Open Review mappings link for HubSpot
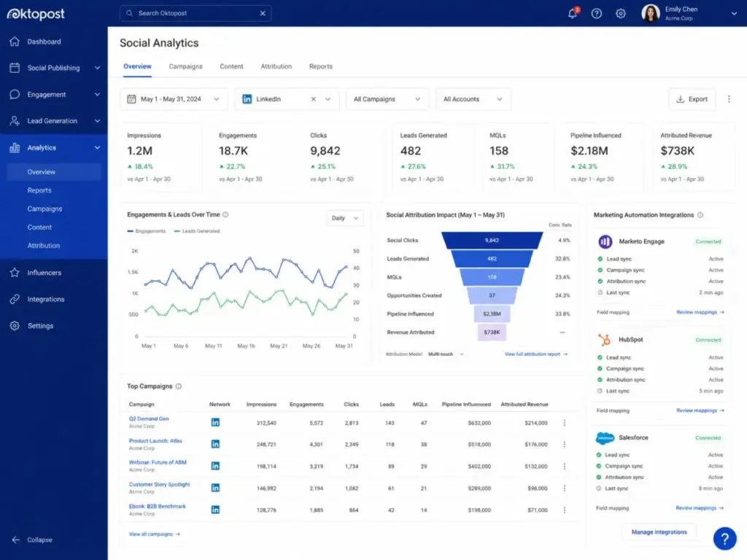Viewport: 747px width, 560px height. [x=700, y=411]
